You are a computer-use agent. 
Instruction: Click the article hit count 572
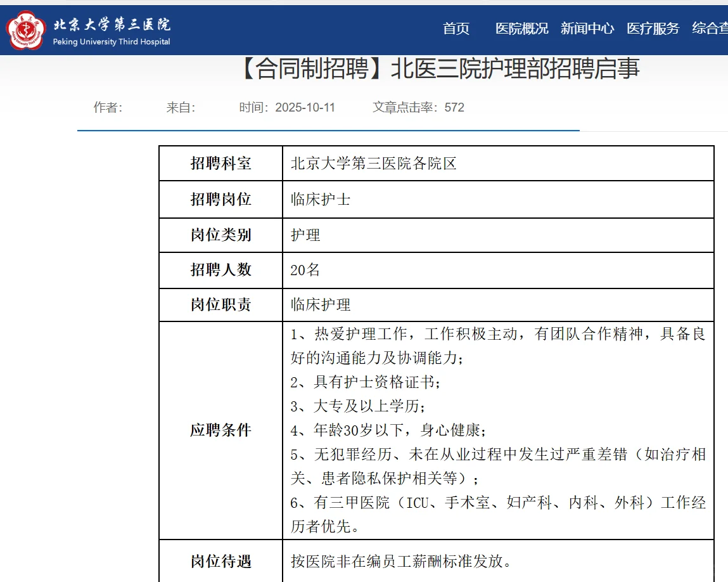[x=454, y=107]
